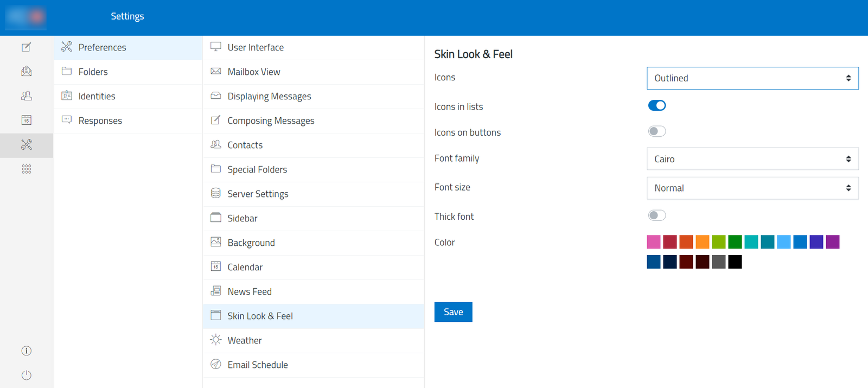Click the User Interface monitor icon
868x388 pixels.
[x=215, y=47]
